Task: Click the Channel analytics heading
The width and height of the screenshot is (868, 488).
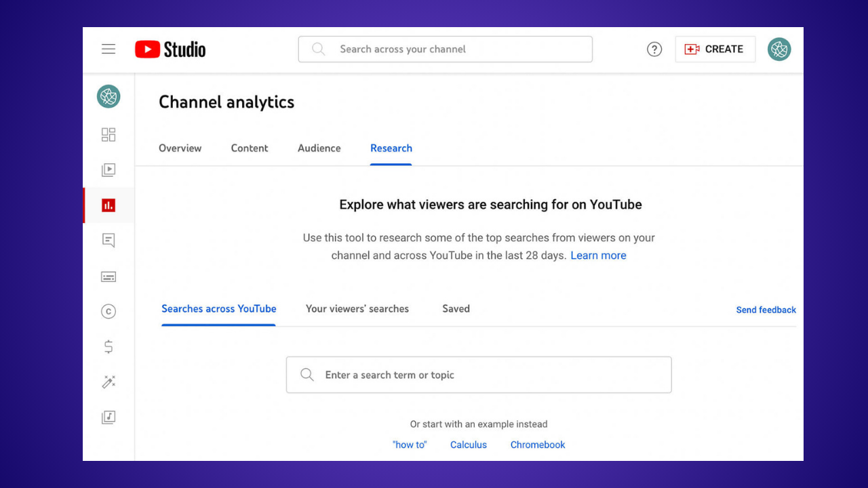Action: click(x=226, y=102)
